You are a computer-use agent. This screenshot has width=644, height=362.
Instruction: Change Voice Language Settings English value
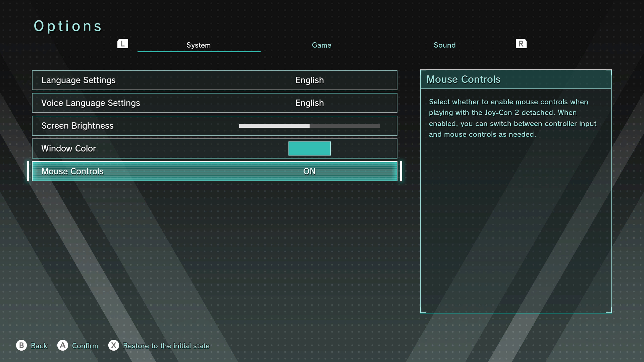tap(310, 103)
